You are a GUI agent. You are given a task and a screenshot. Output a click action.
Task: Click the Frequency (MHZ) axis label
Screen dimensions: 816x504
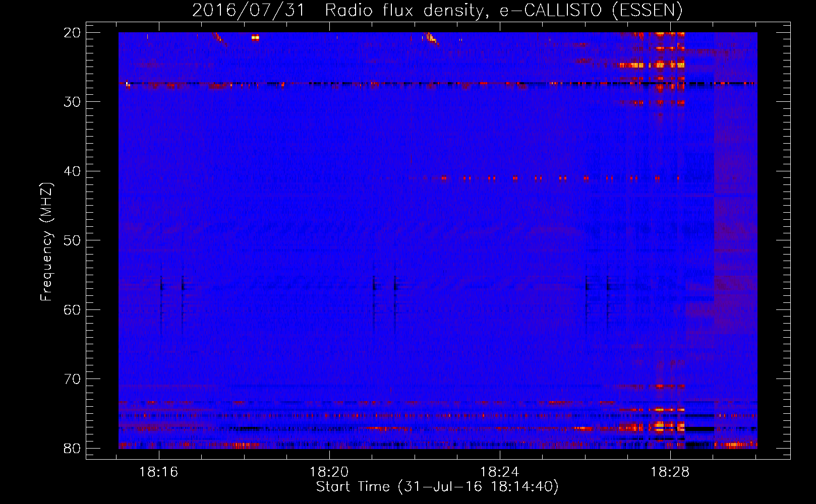46,241
